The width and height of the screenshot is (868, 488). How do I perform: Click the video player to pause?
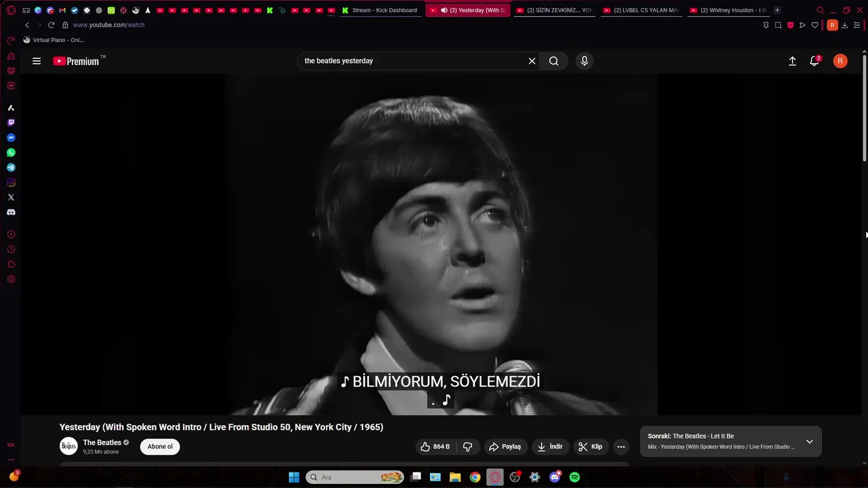pyautogui.click(x=441, y=244)
